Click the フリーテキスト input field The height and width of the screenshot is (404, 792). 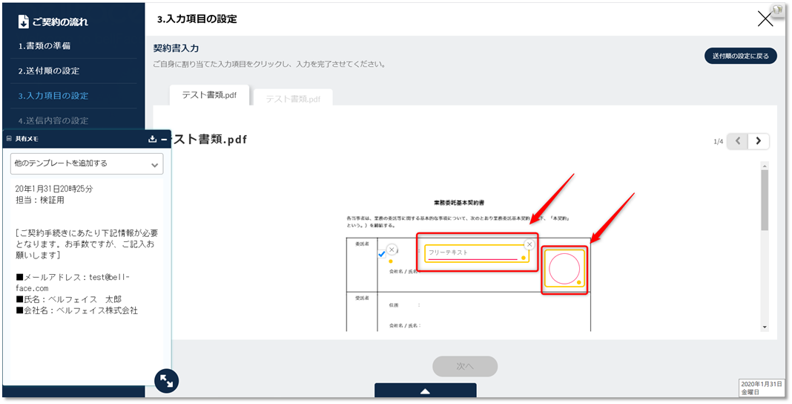pos(473,254)
